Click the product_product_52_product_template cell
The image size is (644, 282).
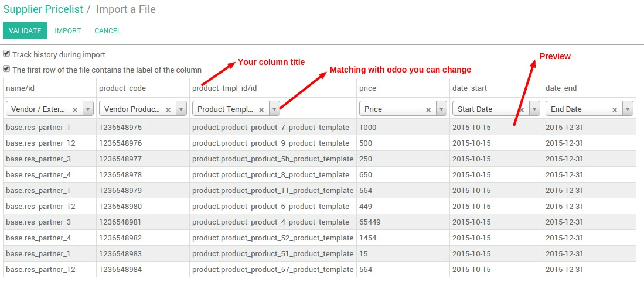point(272,238)
